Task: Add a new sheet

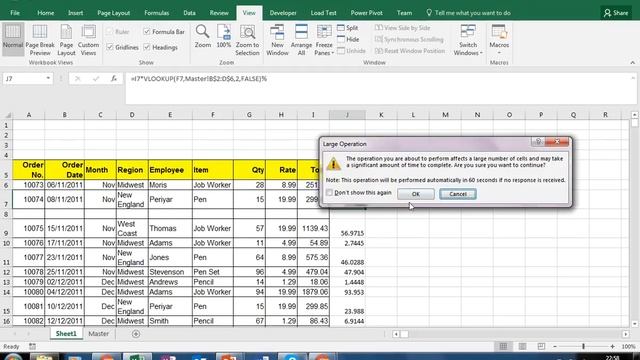Action: point(136,334)
